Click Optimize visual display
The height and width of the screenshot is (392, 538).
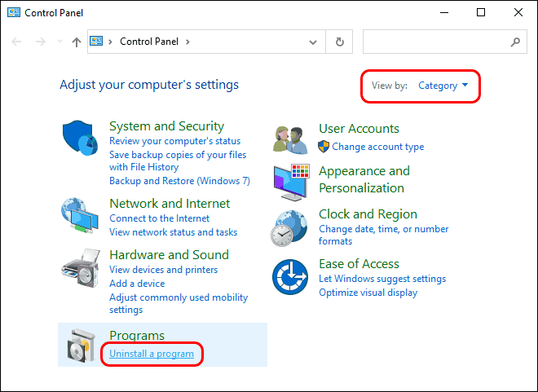coord(368,293)
